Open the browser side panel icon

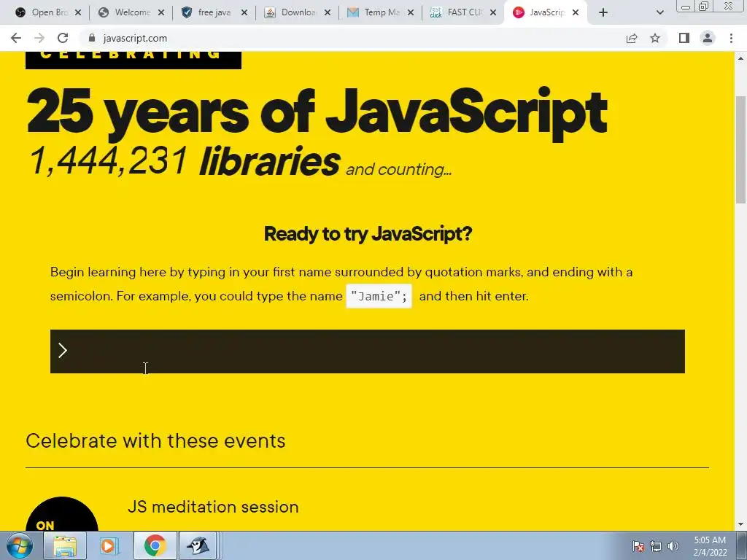coord(684,38)
